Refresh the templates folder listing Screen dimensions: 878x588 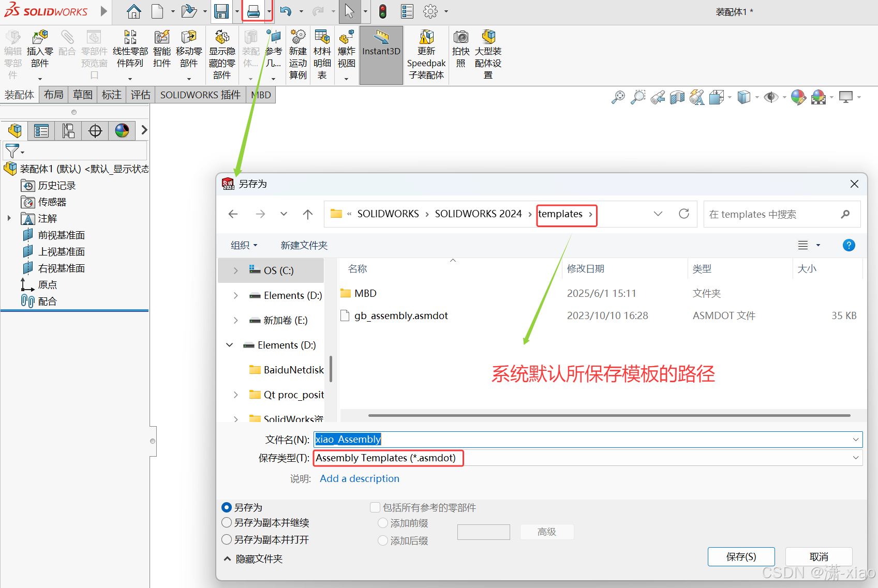pos(684,214)
